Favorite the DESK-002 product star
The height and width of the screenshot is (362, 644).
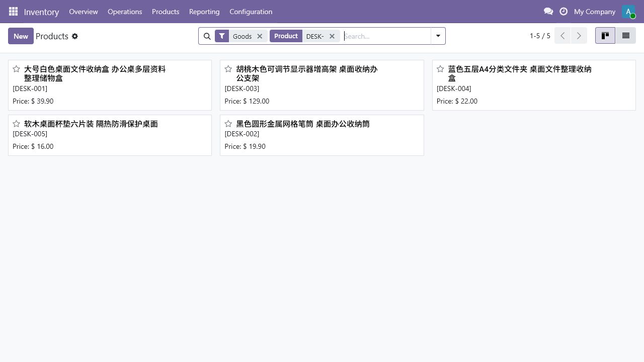point(228,124)
